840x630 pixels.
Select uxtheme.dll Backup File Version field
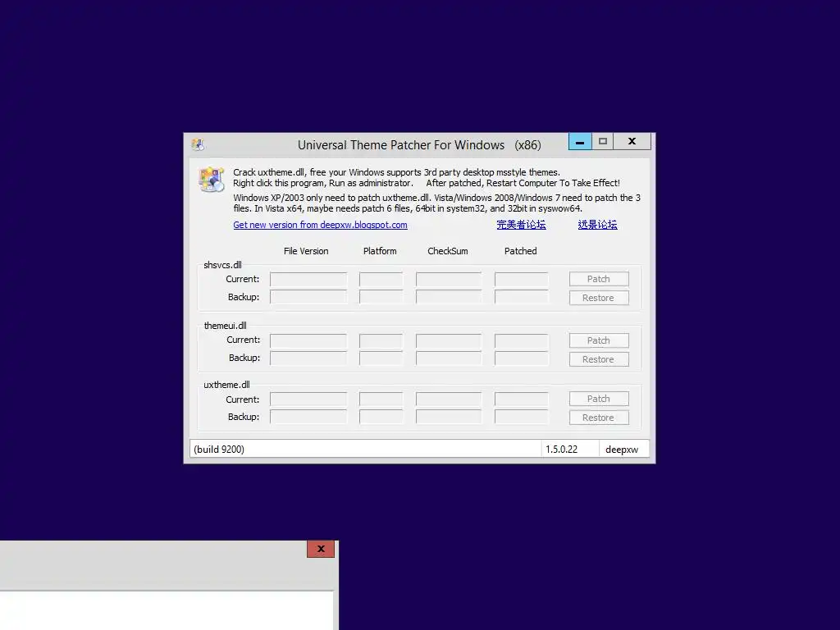pos(308,417)
